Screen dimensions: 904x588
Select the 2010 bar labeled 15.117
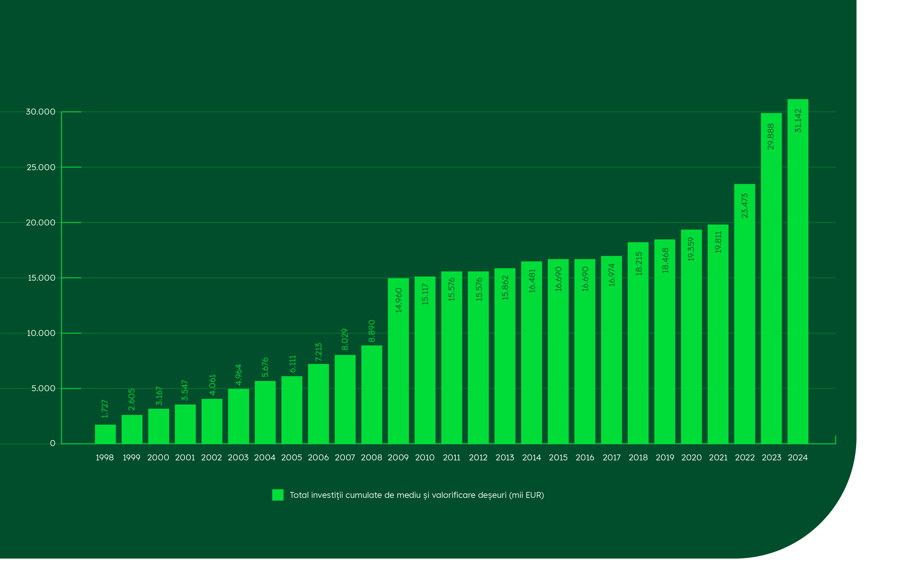coord(425,360)
